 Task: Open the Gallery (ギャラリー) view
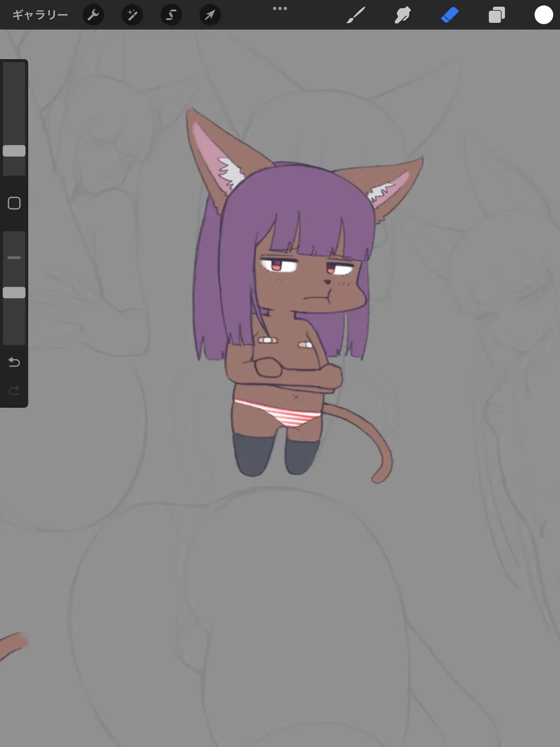(40, 15)
